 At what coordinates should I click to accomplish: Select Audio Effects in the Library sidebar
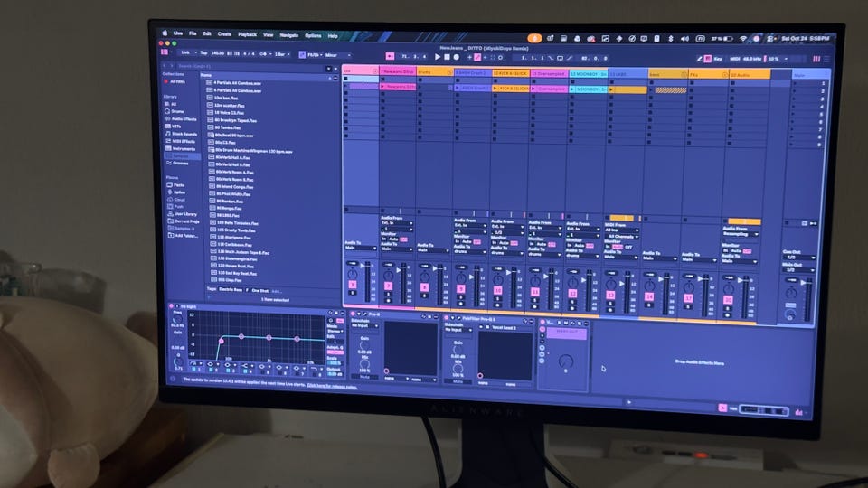pyautogui.click(x=184, y=119)
